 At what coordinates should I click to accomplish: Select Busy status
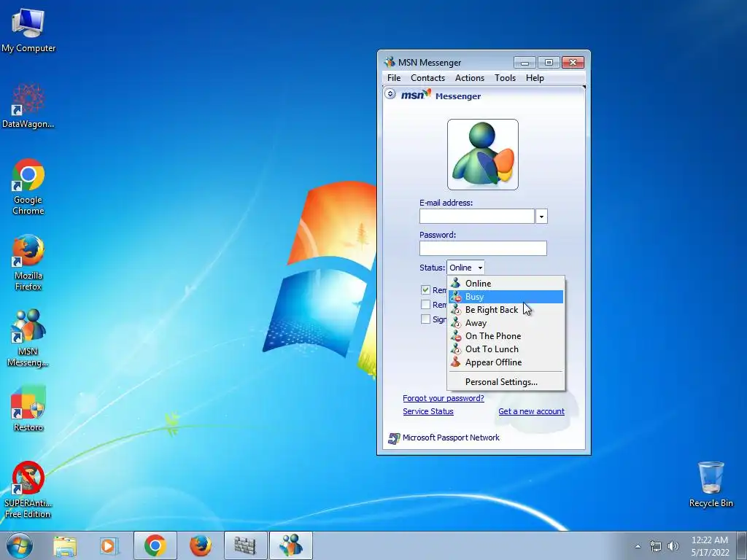click(x=506, y=297)
